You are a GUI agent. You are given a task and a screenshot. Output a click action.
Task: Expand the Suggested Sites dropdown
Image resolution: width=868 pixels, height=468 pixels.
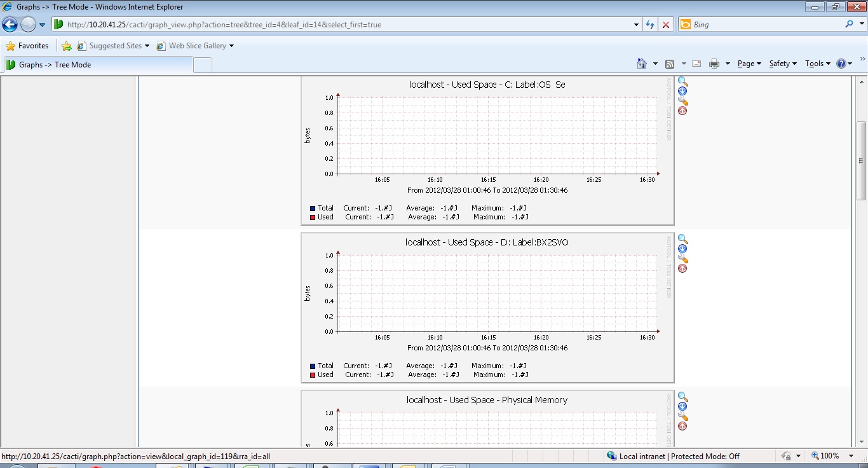147,46
